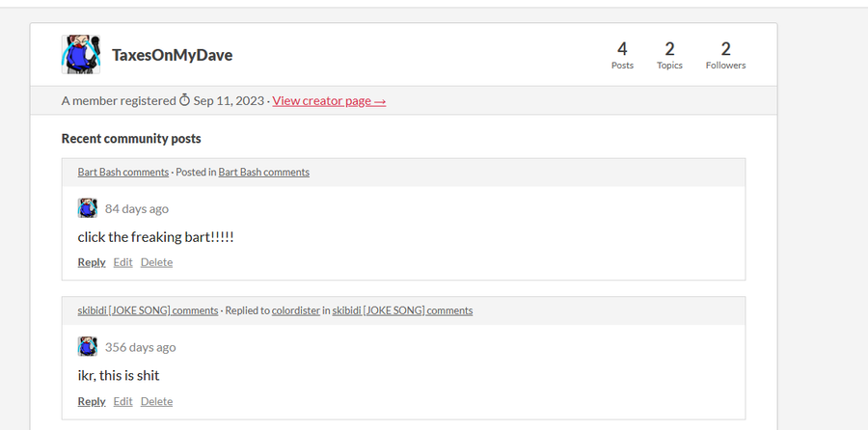868x430 pixels.
Task: Open the View creator page link
Action: [x=329, y=100]
